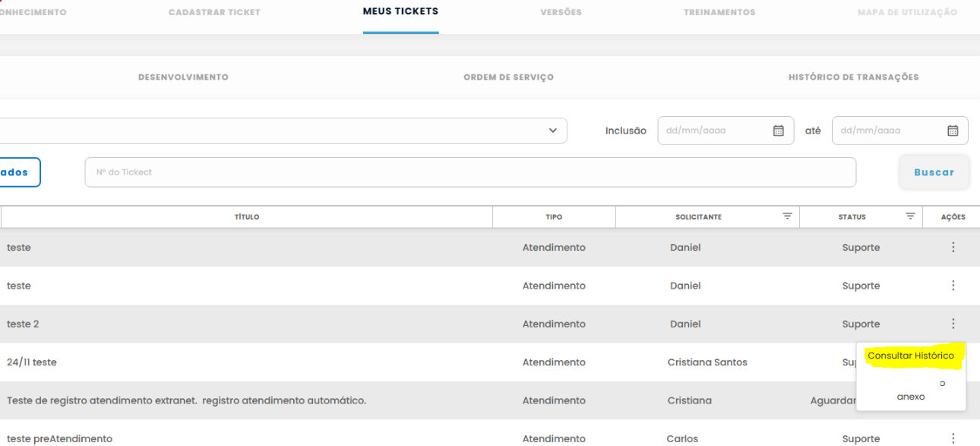Switch to the Cadastrar Ticket tab
980x446 pixels.
(x=214, y=13)
